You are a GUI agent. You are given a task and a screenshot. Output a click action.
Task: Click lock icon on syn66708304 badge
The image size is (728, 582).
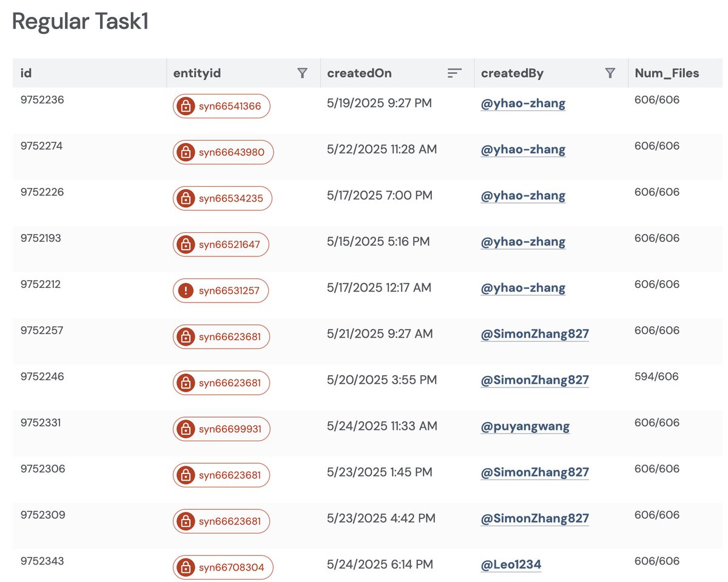tap(186, 567)
